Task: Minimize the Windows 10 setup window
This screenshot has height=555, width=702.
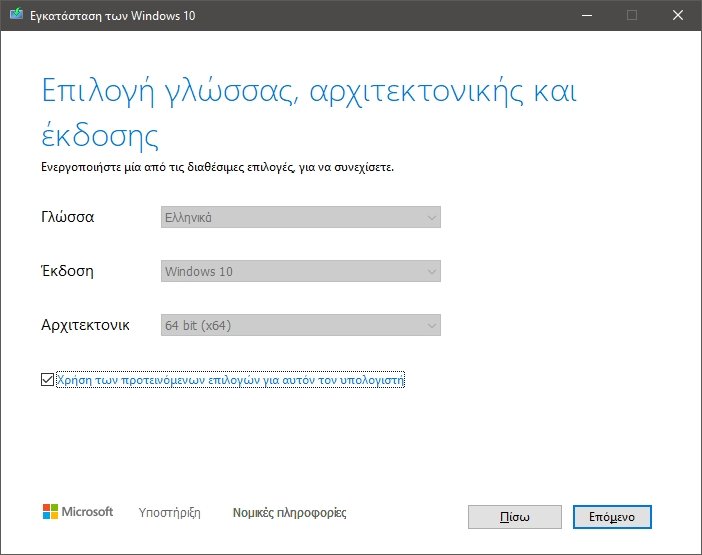Action: tap(586, 15)
